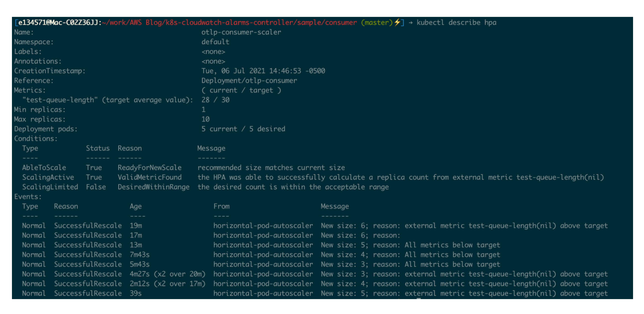The height and width of the screenshot is (314, 644).
Task: Click the otlp-consumer-scaler name value
Action: tap(241, 32)
